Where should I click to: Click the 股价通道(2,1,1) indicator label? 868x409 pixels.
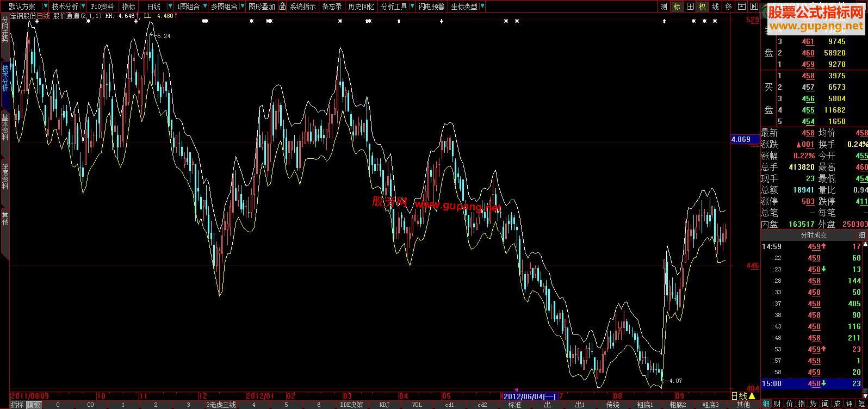tap(78, 16)
